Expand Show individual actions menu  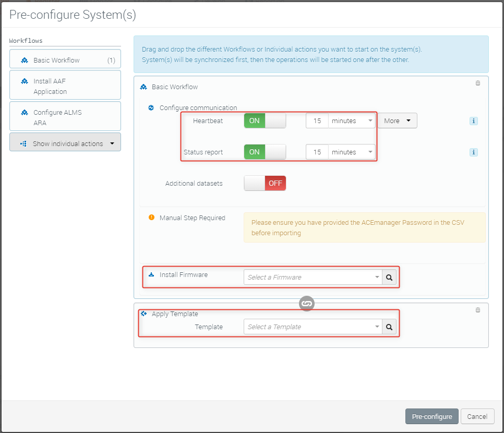pyautogui.click(x=65, y=143)
